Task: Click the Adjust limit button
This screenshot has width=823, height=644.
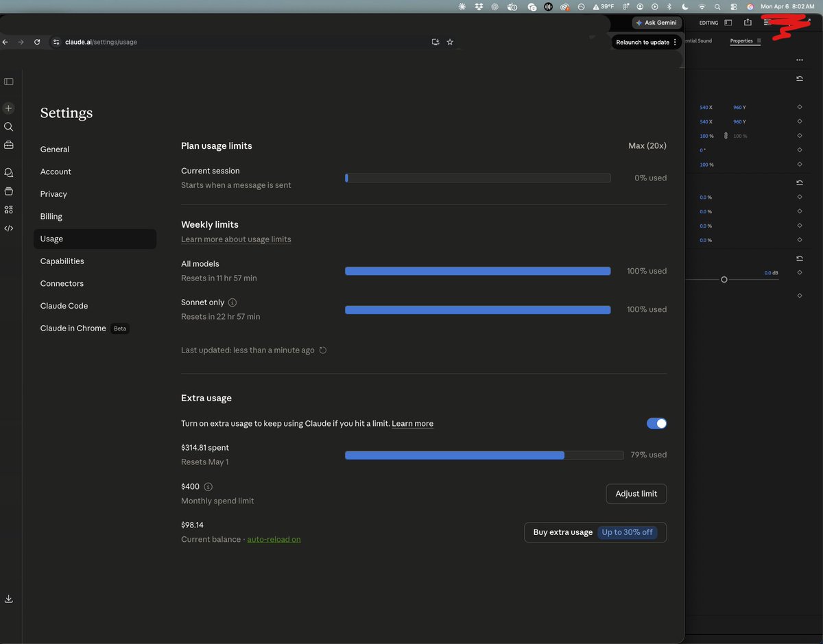Action: coord(636,494)
